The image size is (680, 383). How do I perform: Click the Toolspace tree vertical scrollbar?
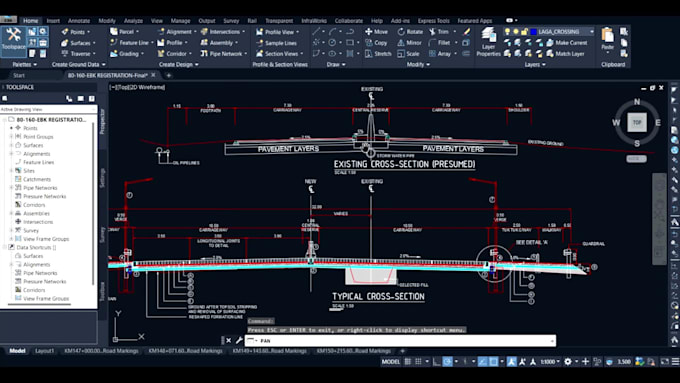(x=93, y=204)
